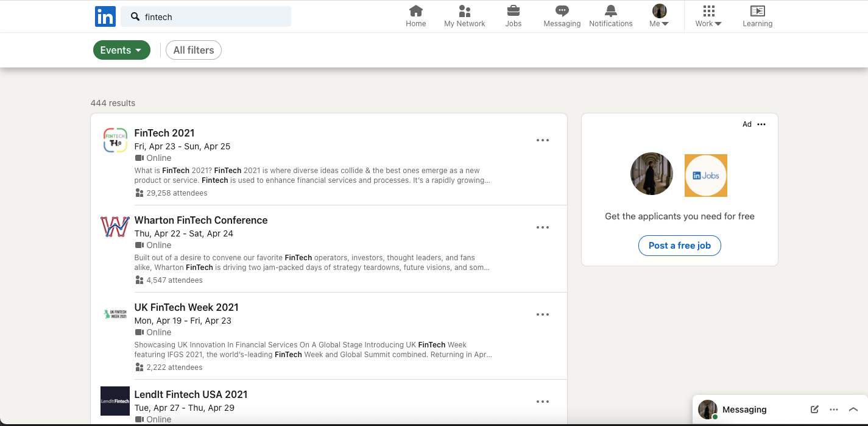
Task: View the Jobs icon
Action: coord(513,16)
